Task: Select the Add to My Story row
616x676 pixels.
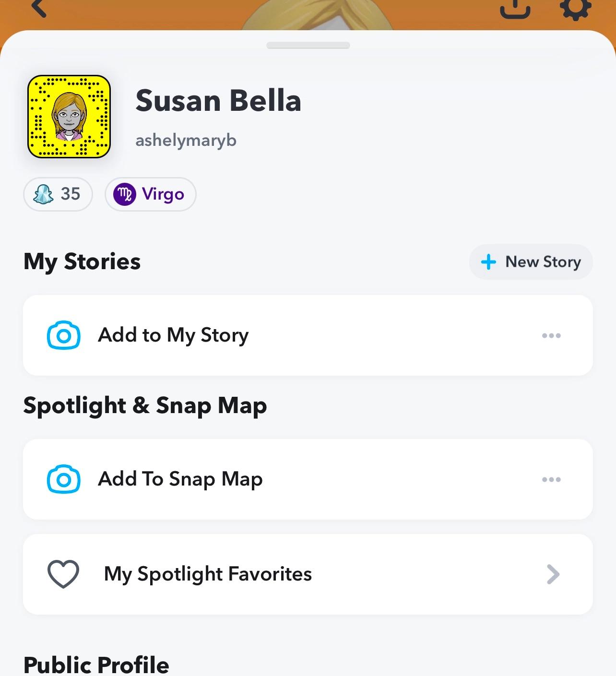Action: (x=308, y=335)
